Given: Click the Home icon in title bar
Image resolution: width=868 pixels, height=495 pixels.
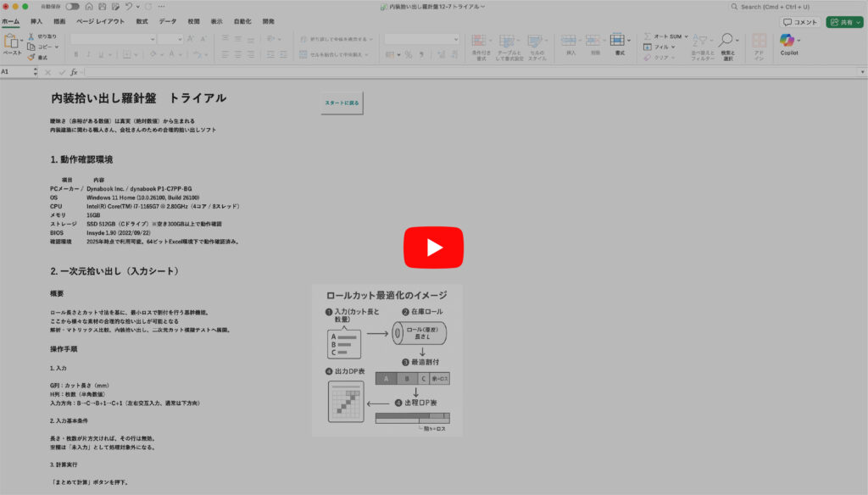Looking at the screenshot, I should pos(89,7).
